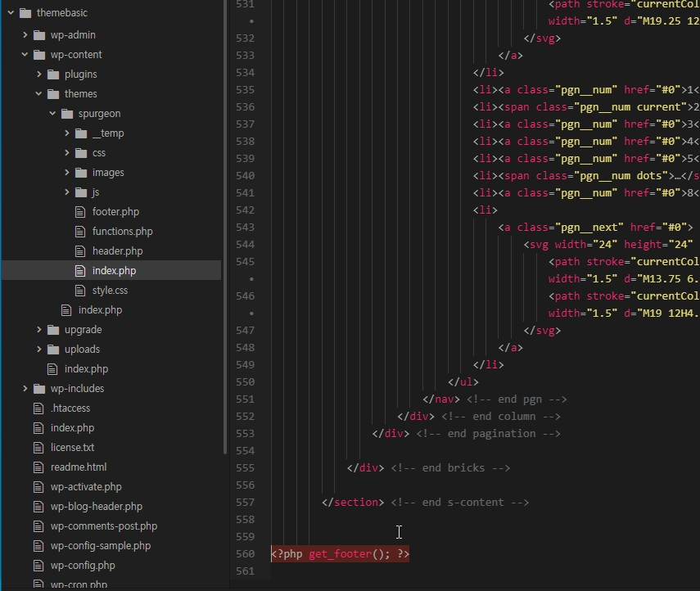The width and height of the screenshot is (700, 591).
Task: Click the upgrade folder icon
Action: click(x=53, y=329)
